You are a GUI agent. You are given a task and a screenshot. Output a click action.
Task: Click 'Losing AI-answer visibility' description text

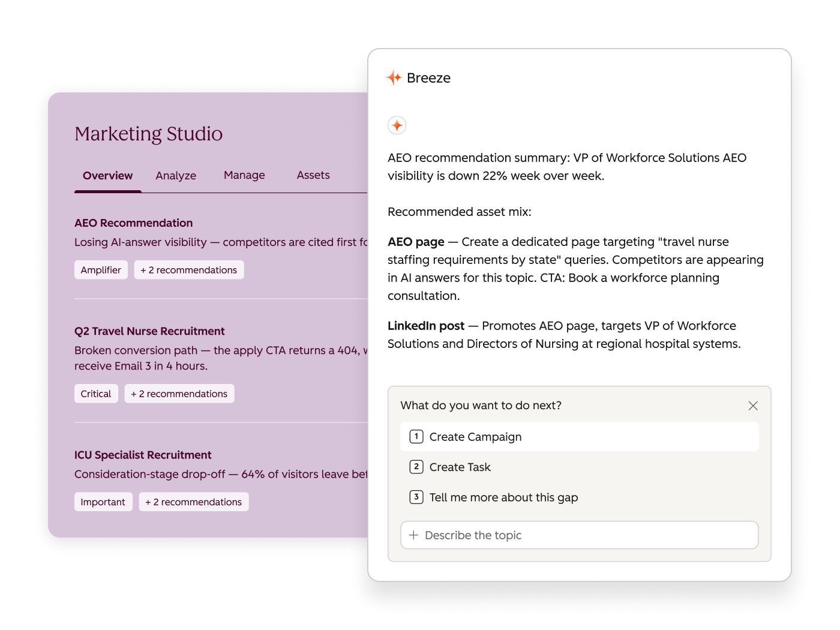point(221,242)
